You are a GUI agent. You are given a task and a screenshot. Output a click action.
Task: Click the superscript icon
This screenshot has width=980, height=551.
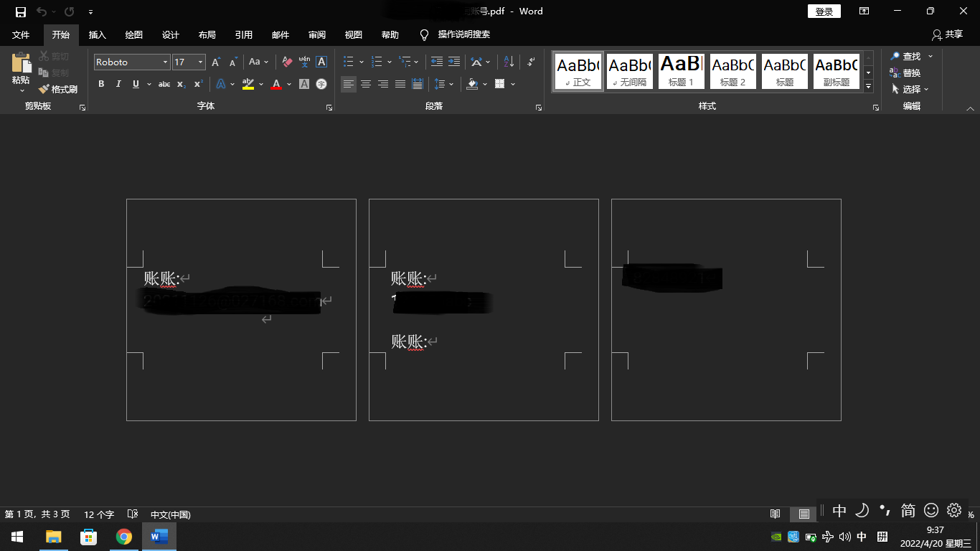tap(199, 84)
